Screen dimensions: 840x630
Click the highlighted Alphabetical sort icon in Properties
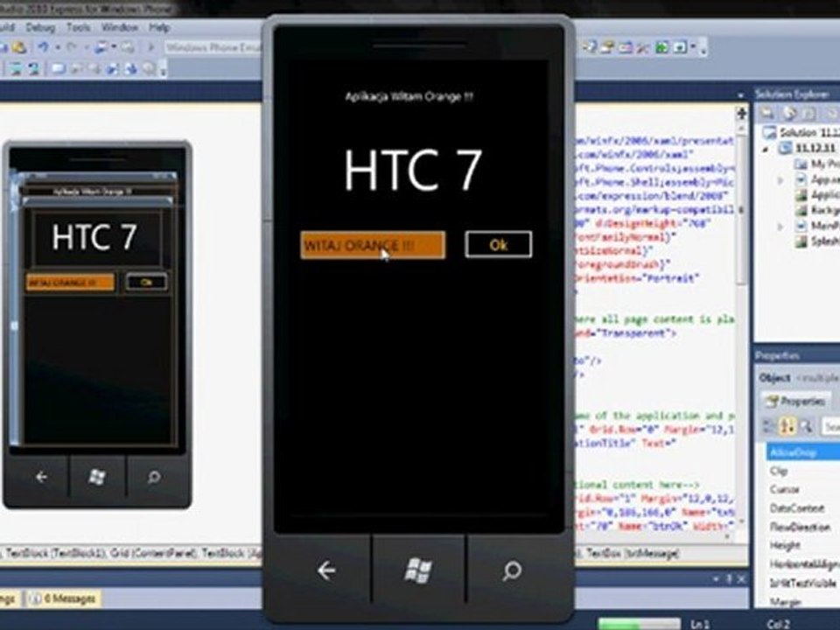click(x=787, y=426)
